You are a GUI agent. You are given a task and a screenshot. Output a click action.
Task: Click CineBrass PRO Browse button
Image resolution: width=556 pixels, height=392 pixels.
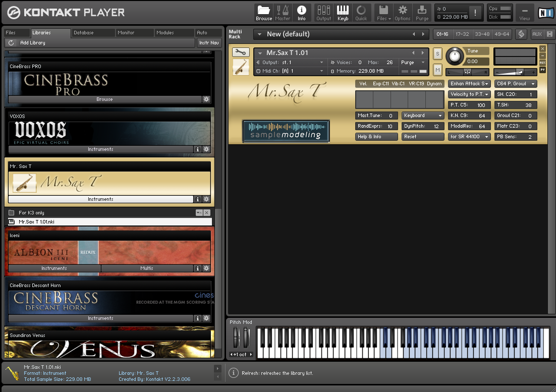104,99
